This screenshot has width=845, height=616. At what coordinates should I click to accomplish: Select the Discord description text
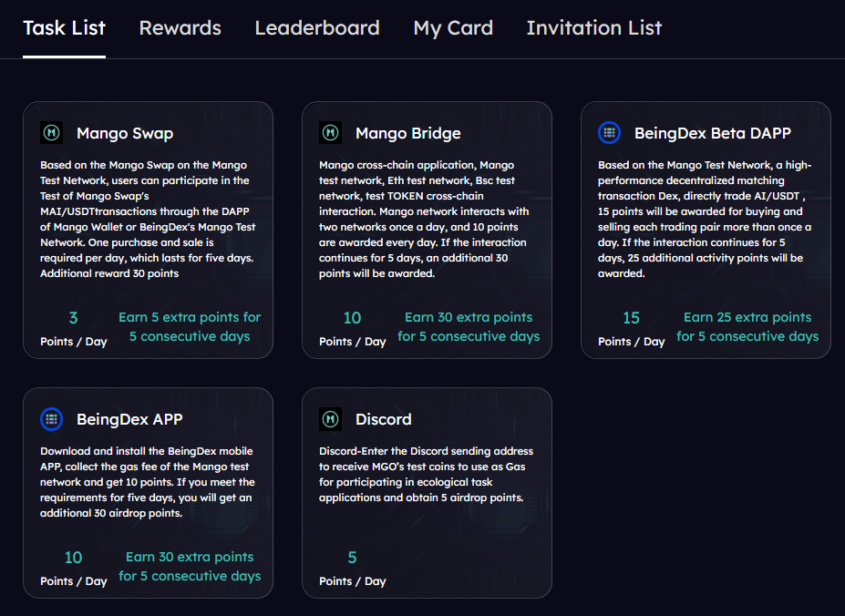(427, 474)
